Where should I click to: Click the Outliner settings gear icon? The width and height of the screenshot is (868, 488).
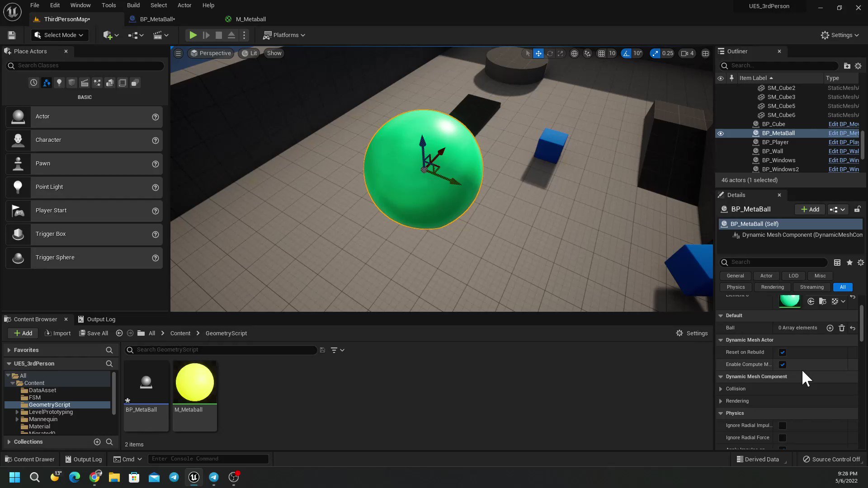coord(859,66)
